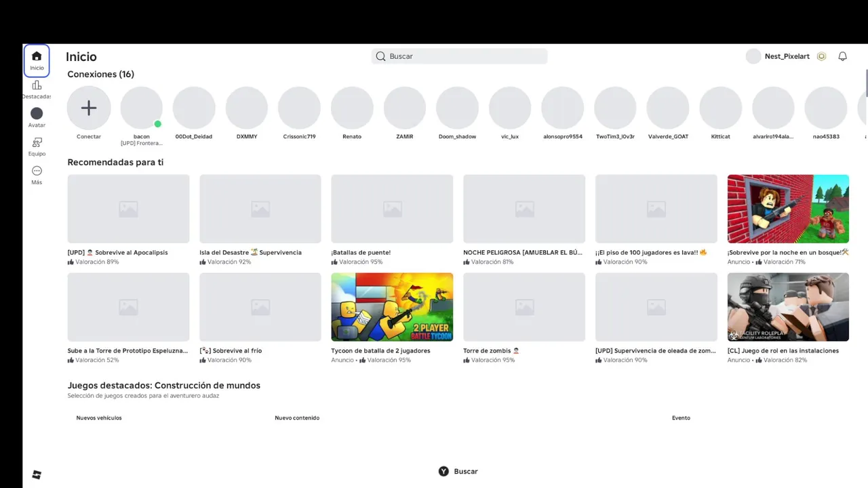Open NOCHE PELIGROSA game thumbnail

(x=524, y=209)
